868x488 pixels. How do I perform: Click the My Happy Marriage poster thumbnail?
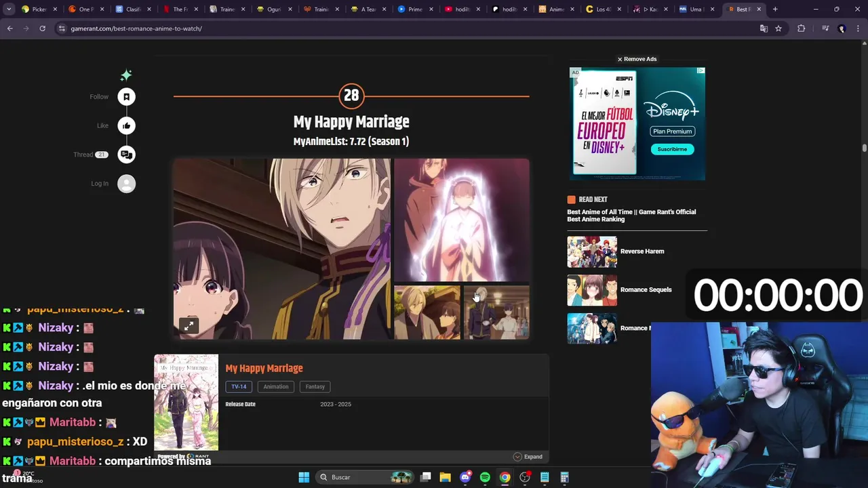pyautogui.click(x=186, y=402)
